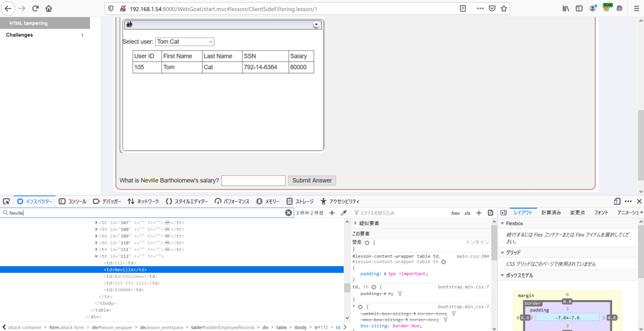Collapse the inspector side pane
This screenshot has height=331, width=644.
point(503,213)
